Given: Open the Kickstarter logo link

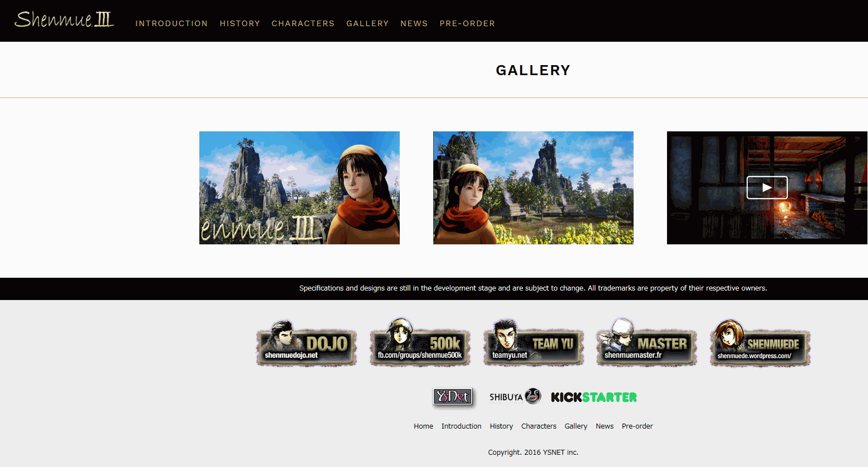Looking at the screenshot, I should (x=594, y=397).
